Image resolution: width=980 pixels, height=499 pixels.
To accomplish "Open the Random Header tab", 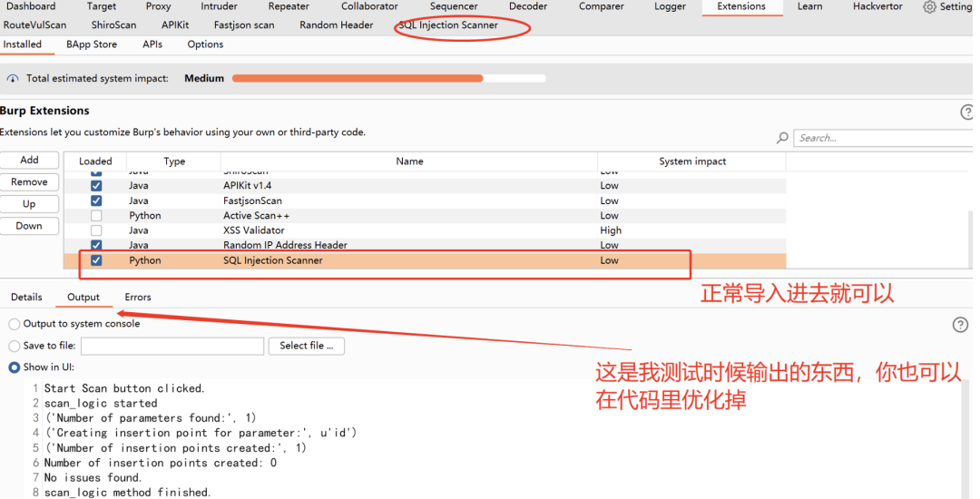I will coord(337,25).
